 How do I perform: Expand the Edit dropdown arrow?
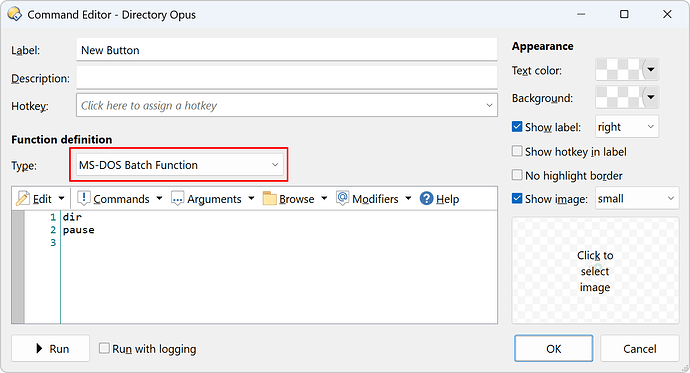coord(61,198)
